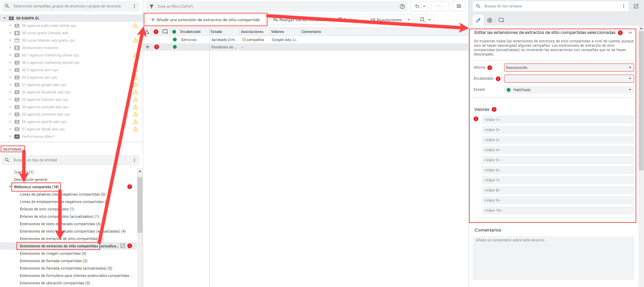Image resolution: width=644 pixels, height=287 pixels.
Task: Click the undo arrow icon
Action: pyautogui.click(x=417, y=6)
